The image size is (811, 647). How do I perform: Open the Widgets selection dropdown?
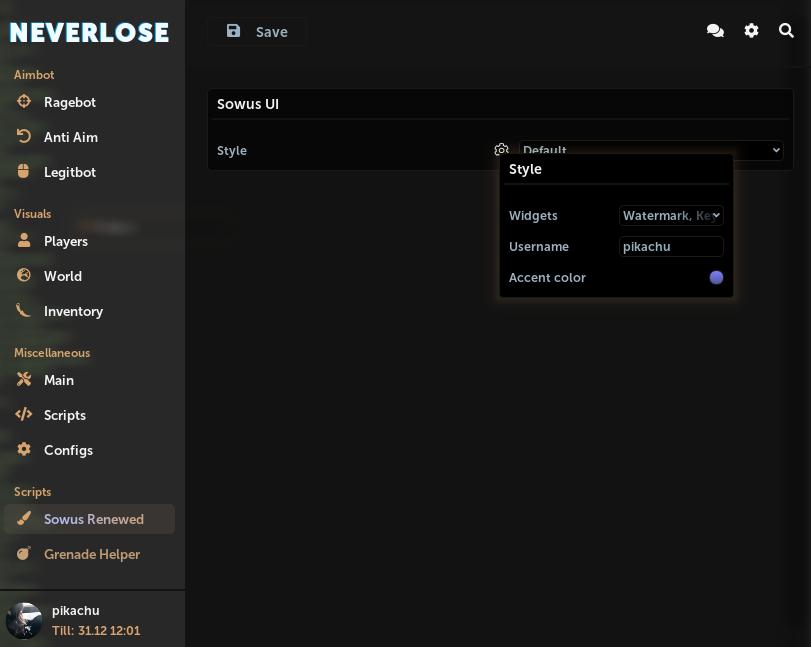[x=671, y=215]
